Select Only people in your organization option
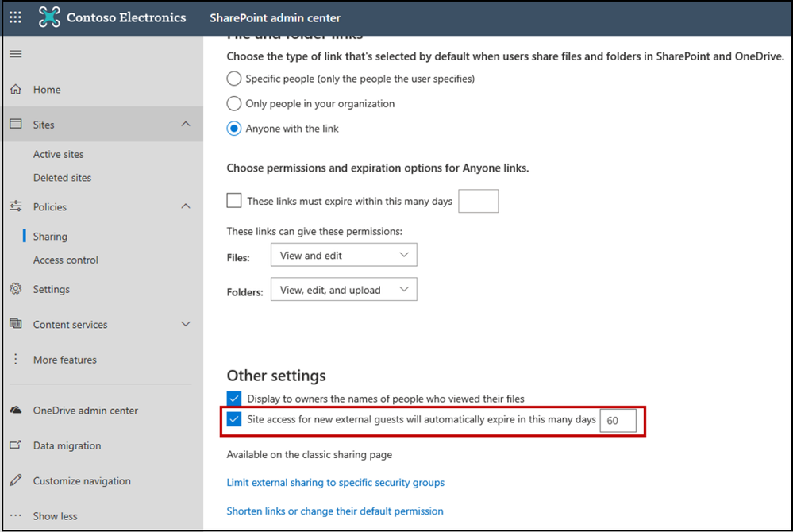793x532 pixels. click(x=234, y=103)
